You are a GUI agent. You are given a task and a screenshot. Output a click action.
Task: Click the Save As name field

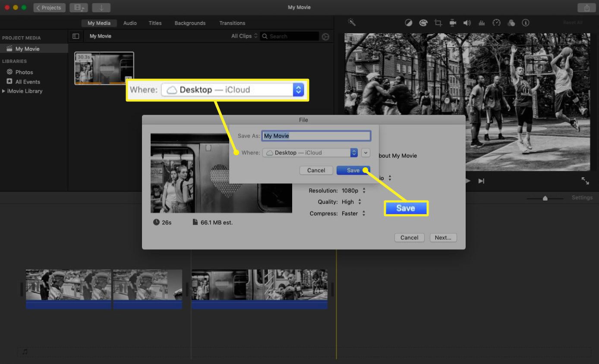click(x=316, y=136)
